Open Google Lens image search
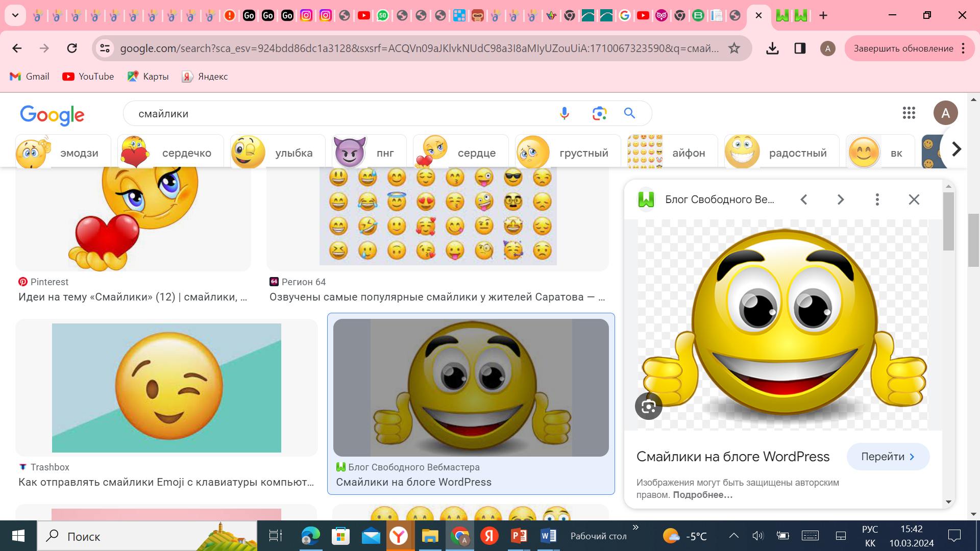The width and height of the screenshot is (980, 551). [599, 113]
